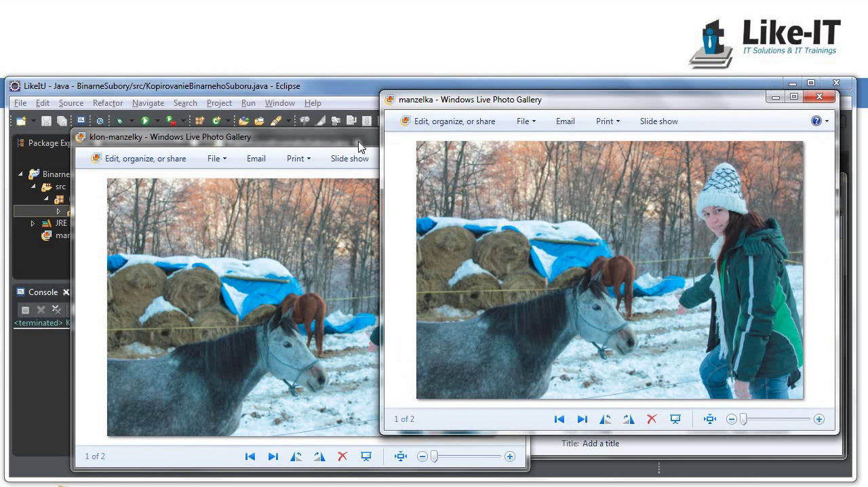Rotate clockwise in klon-manzelky window
The image size is (868, 487).
(319, 456)
